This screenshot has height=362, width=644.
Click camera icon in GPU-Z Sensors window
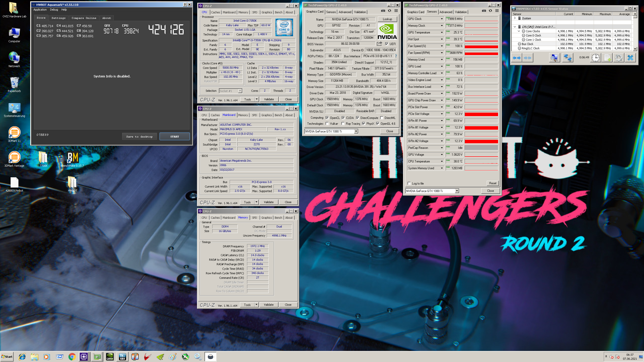coord(484,11)
